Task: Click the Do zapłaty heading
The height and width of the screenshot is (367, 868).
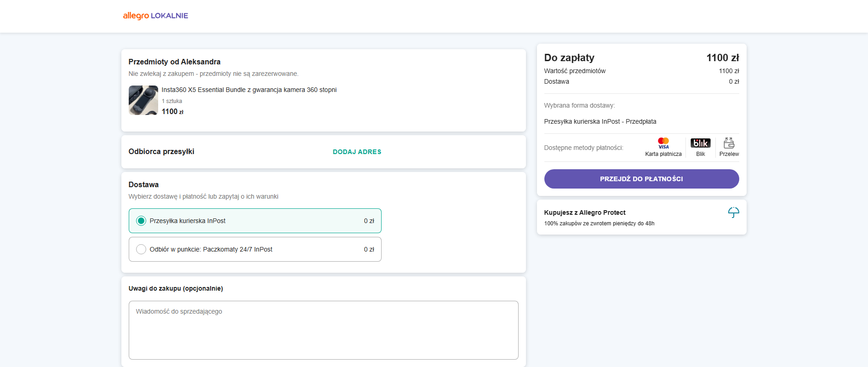Action: [x=569, y=57]
